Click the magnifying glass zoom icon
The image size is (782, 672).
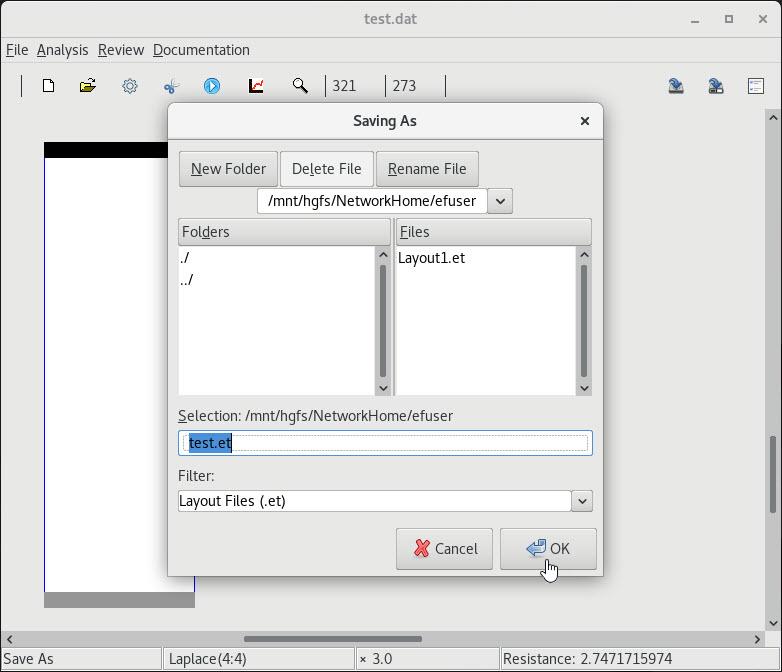pos(300,86)
